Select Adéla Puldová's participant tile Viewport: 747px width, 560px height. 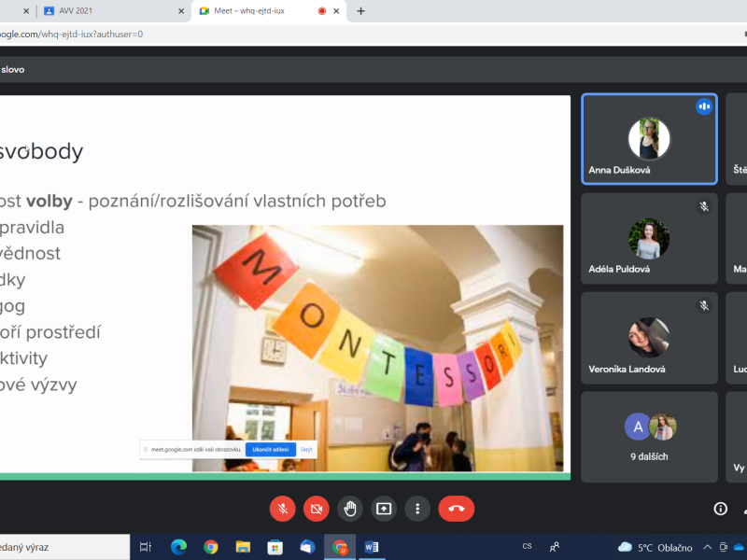click(649, 238)
